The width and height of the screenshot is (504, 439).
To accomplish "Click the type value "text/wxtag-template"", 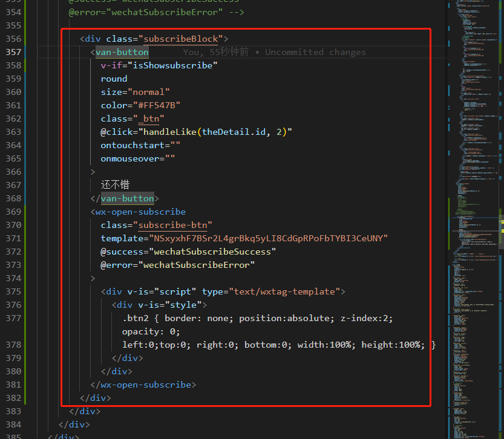I will click(284, 292).
